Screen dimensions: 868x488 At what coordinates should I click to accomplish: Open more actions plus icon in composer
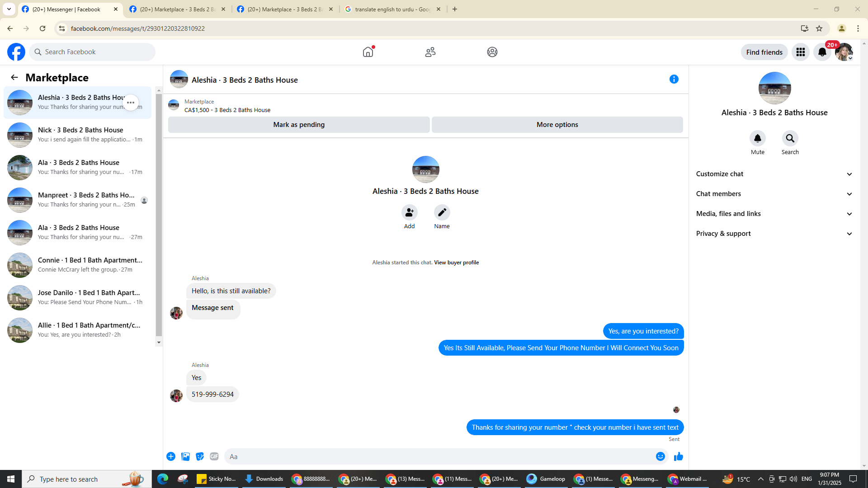tap(171, 456)
